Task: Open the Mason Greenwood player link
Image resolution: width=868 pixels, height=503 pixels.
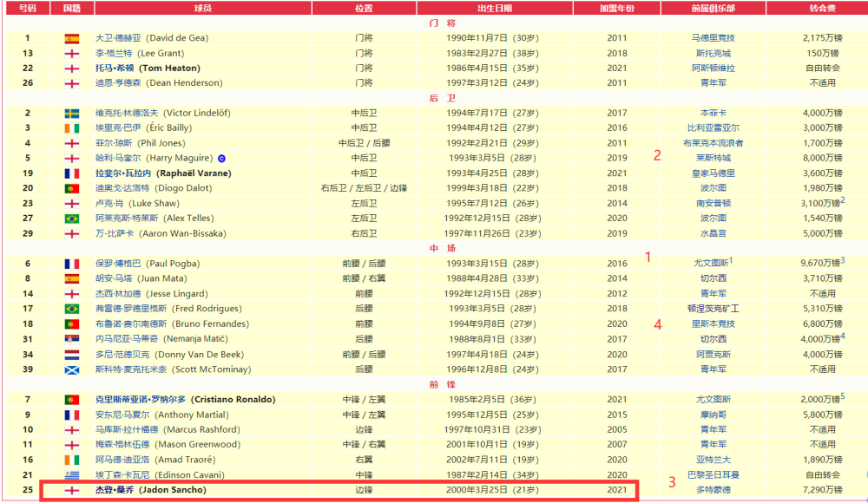Action: pyautogui.click(x=122, y=444)
